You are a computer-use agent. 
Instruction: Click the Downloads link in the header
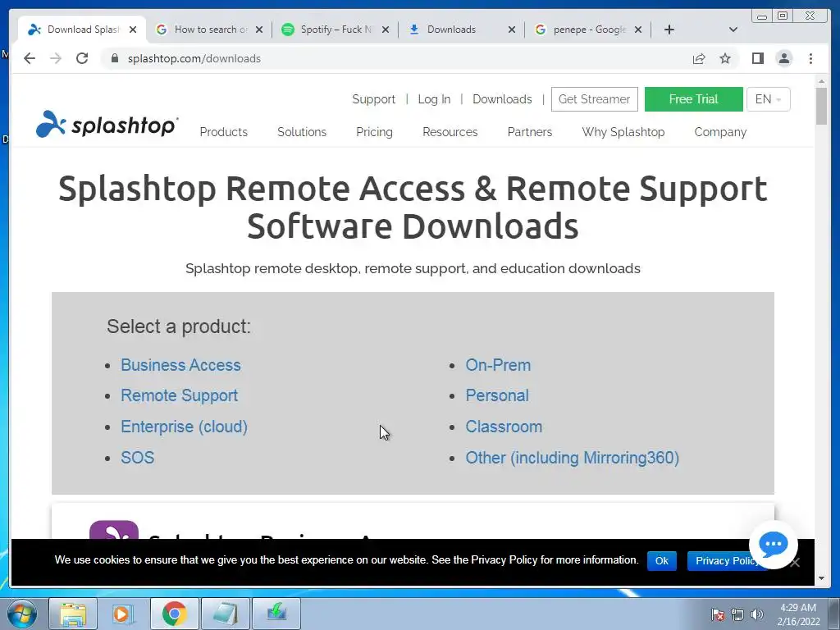tap(502, 99)
